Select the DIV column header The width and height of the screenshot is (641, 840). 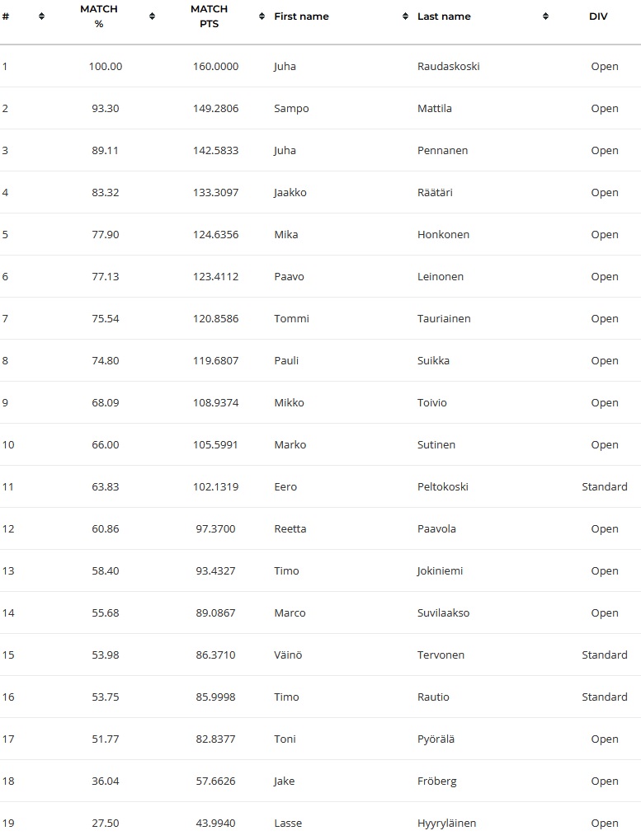(x=598, y=16)
